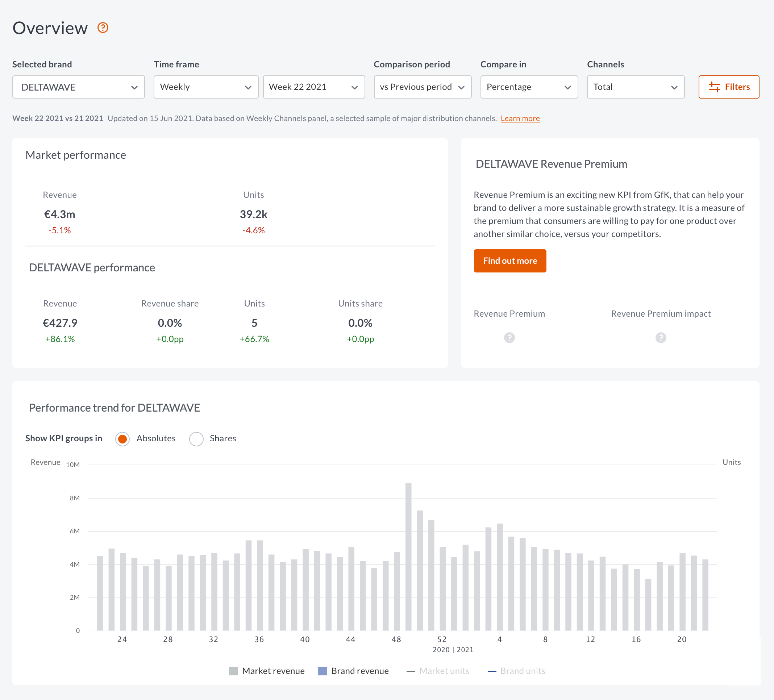774x700 pixels.
Task: Open the Weekly time frame dropdown
Action: (x=206, y=87)
